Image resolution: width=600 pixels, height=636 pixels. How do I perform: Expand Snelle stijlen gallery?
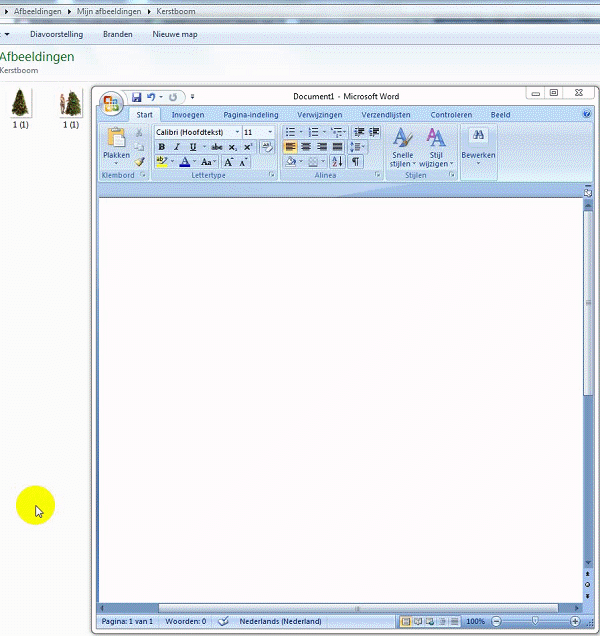(x=403, y=148)
